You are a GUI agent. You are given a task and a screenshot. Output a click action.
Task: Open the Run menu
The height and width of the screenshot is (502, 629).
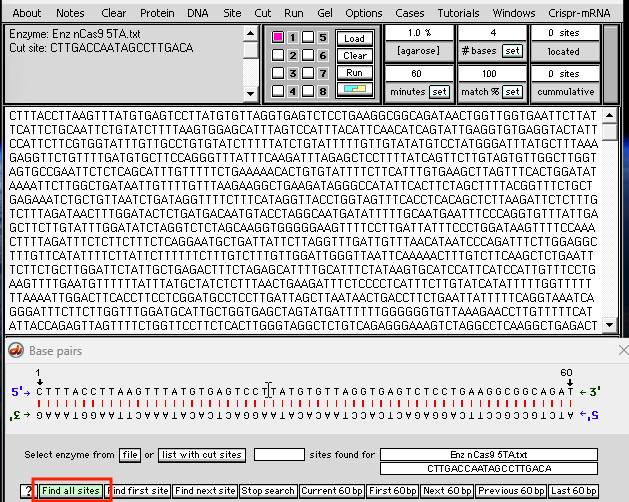coord(294,13)
